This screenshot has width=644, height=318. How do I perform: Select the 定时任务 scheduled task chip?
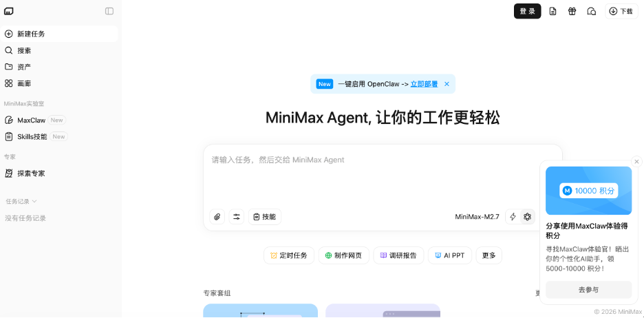point(289,255)
